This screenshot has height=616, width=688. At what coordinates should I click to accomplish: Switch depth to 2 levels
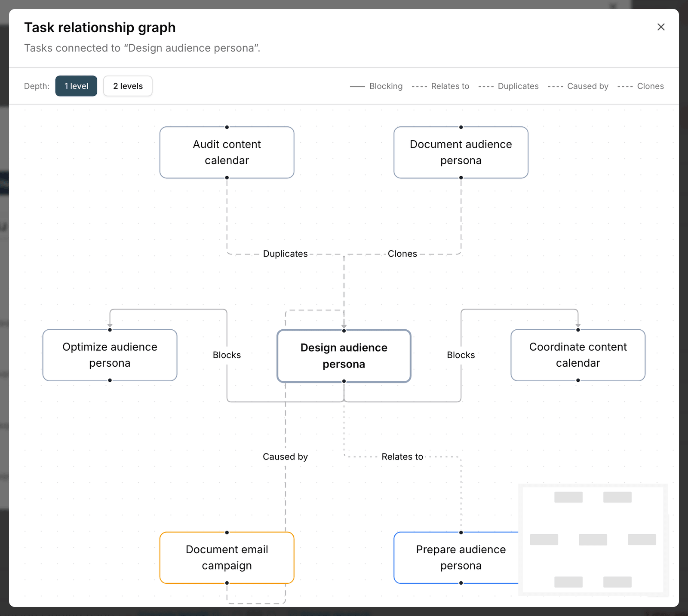click(128, 86)
